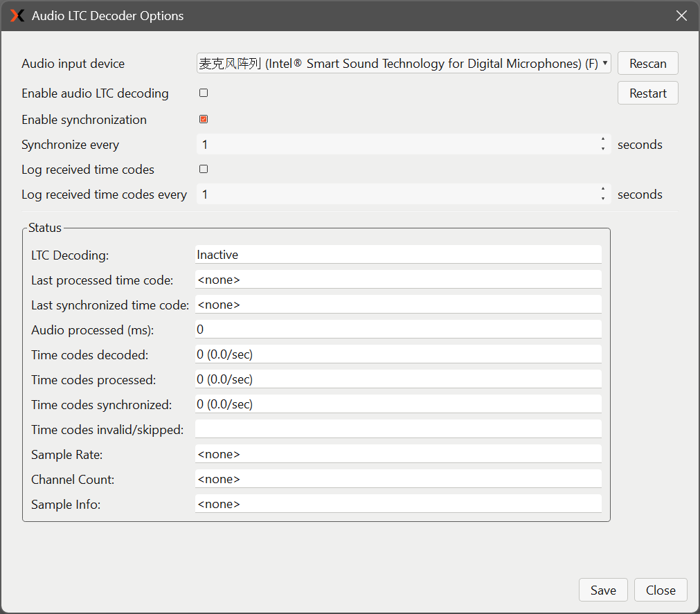Click the Status group box title
This screenshot has width=700, height=614.
tap(44, 228)
